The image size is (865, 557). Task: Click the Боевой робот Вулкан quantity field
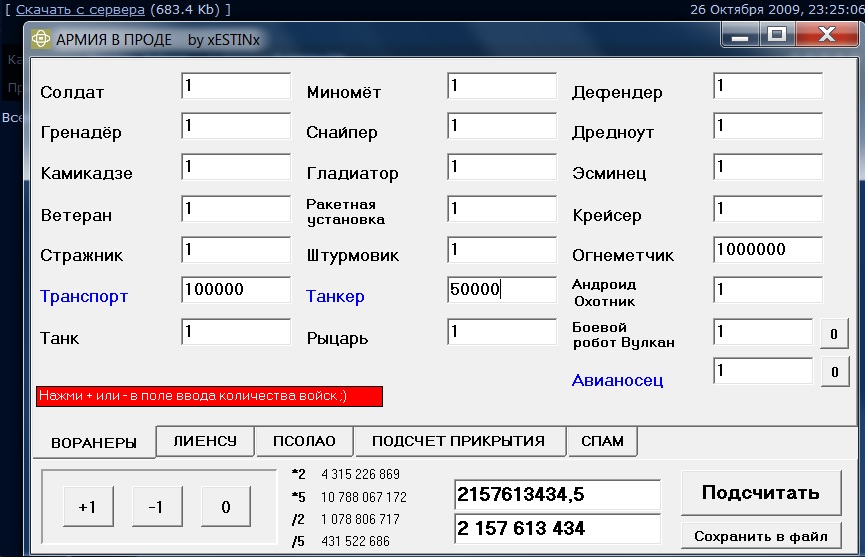point(763,332)
